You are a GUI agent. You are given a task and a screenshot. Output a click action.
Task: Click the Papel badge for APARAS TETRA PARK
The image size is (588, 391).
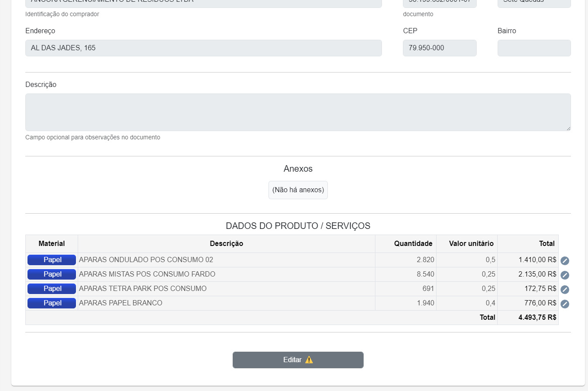[52, 288]
